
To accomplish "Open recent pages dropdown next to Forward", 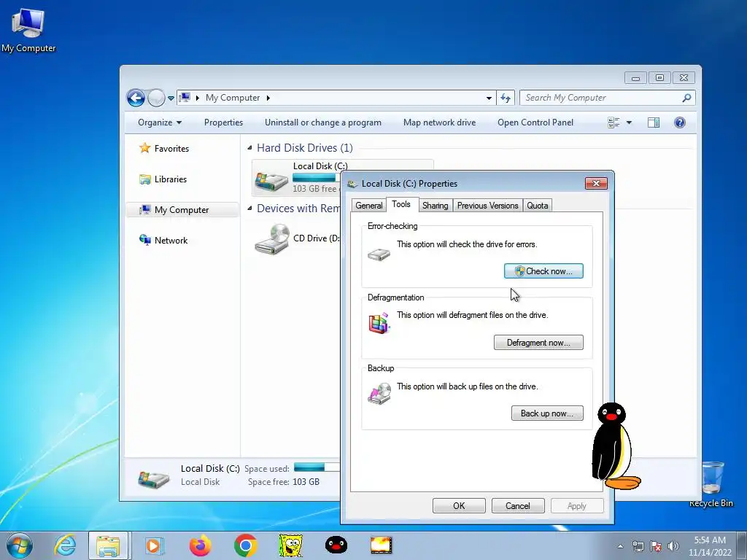I will [171, 98].
